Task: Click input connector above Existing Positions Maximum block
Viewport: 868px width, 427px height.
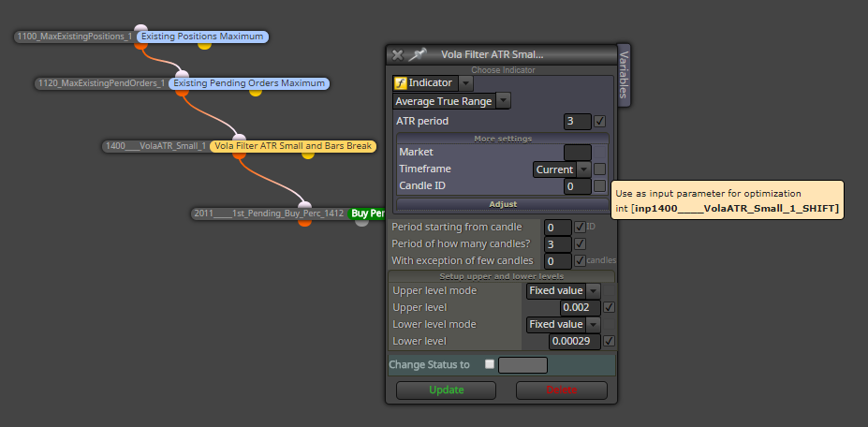Action: pos(141,28)
